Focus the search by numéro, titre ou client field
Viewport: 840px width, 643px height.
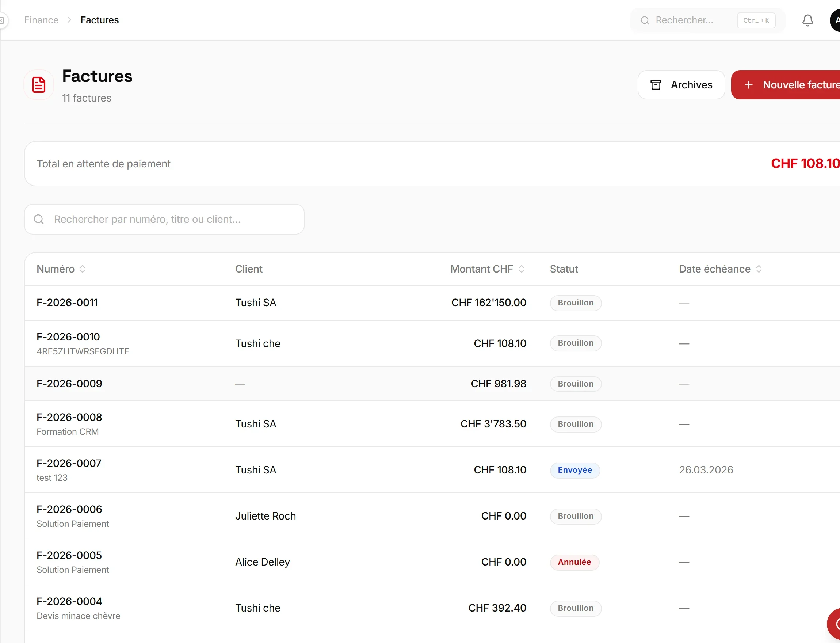tap(164, 219)
